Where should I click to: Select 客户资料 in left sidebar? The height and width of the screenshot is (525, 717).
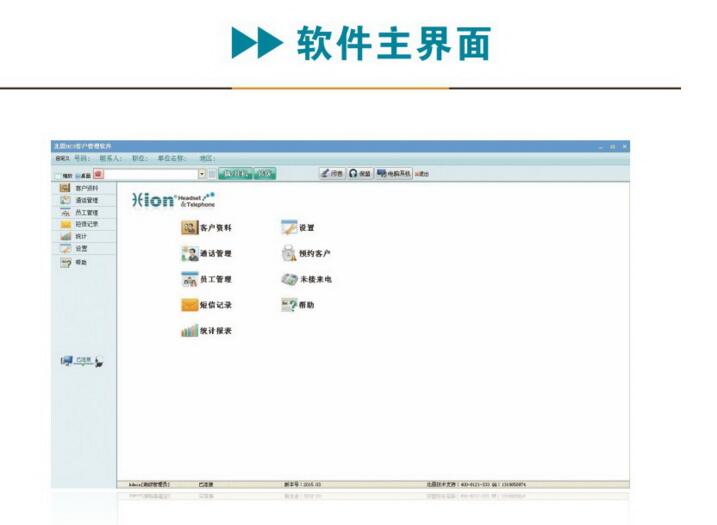point(83,188)
